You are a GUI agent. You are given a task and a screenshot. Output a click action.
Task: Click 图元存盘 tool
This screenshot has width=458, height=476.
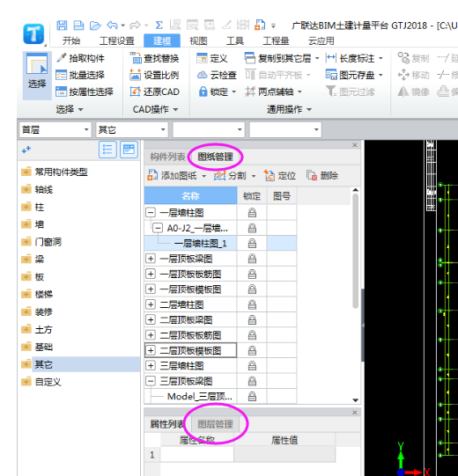tap(351, 75)
